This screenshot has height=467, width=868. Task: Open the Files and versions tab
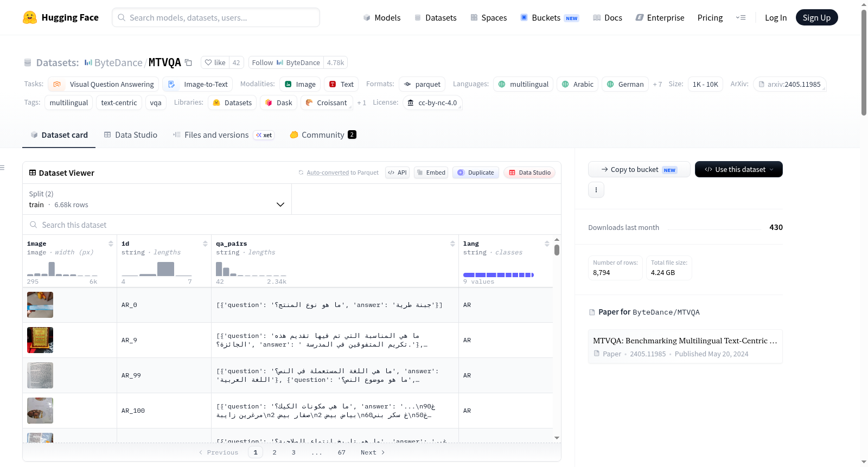point(223,135)
